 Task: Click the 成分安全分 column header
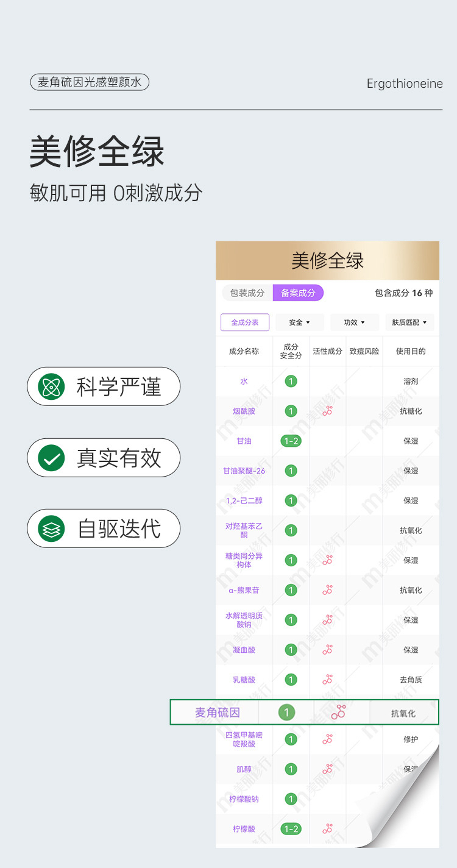pos(291,351)
